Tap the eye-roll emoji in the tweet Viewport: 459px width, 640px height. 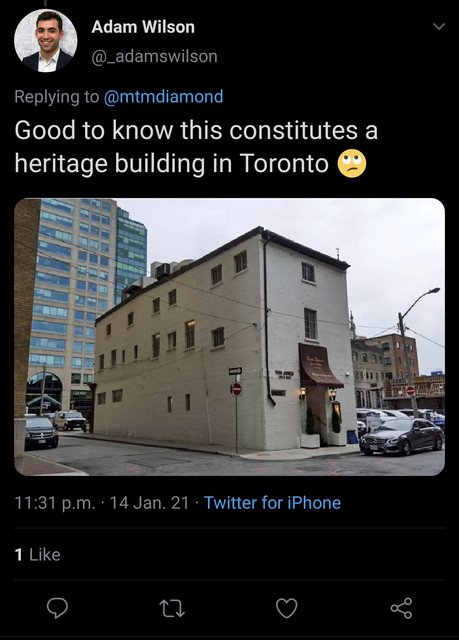(352, 164)
